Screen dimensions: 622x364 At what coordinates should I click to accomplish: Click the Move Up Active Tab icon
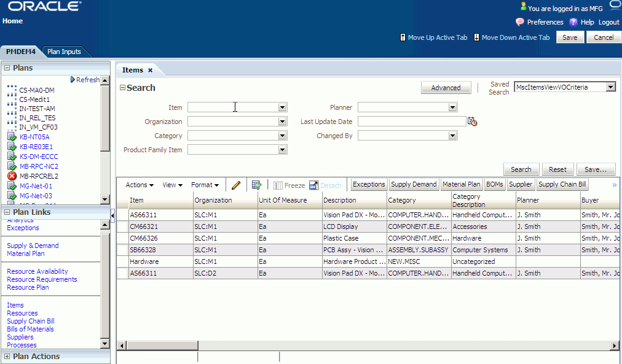coord(403,37)
